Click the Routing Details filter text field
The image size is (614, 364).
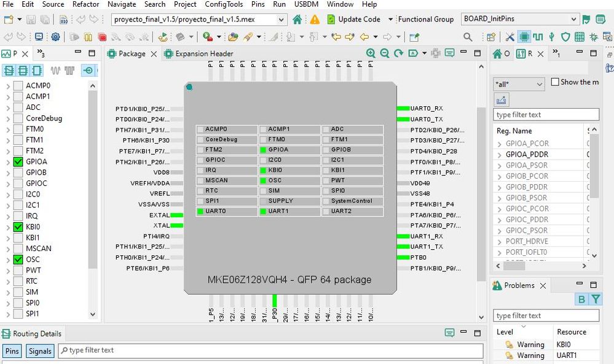click(271, 350)
